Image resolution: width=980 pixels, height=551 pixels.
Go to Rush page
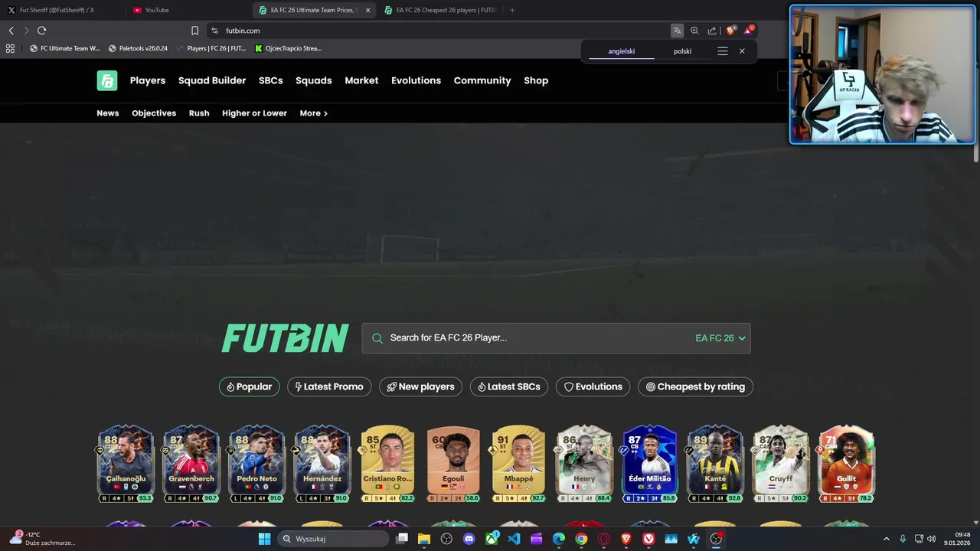coord(199,113)
